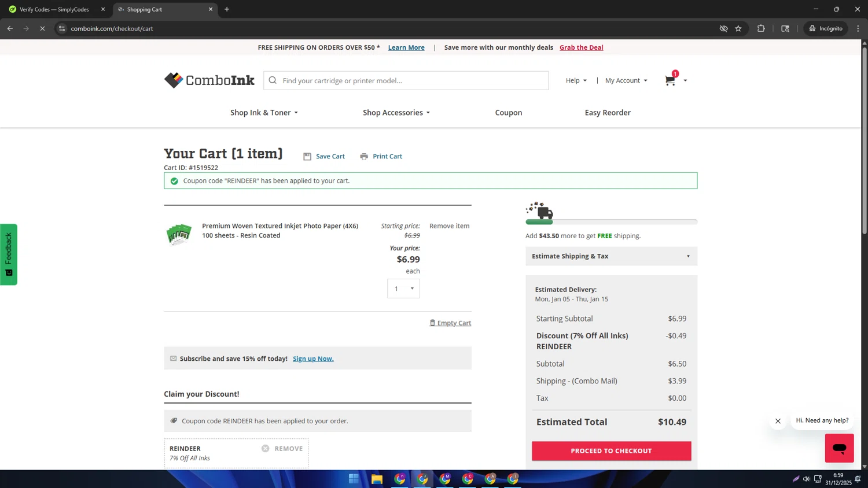Close the Shopping Cart tab

[x=211, y=9]
